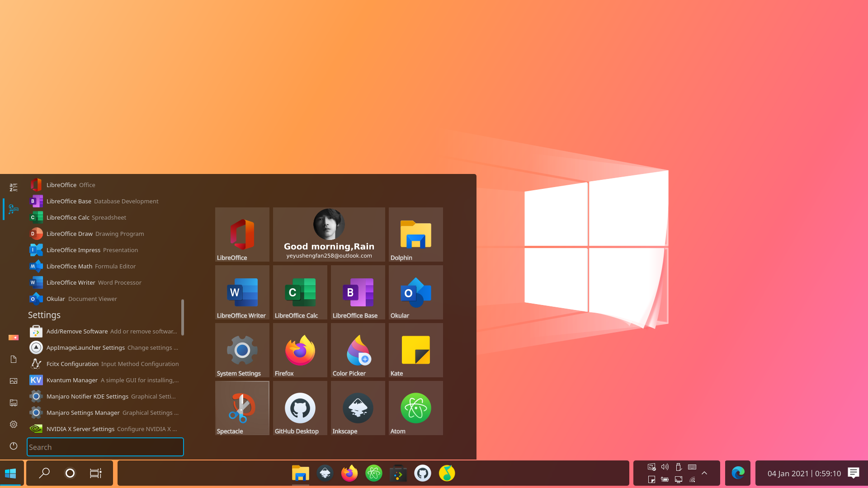
Task: Open LibreOffice Base tile
Action: tap(358, 292)
